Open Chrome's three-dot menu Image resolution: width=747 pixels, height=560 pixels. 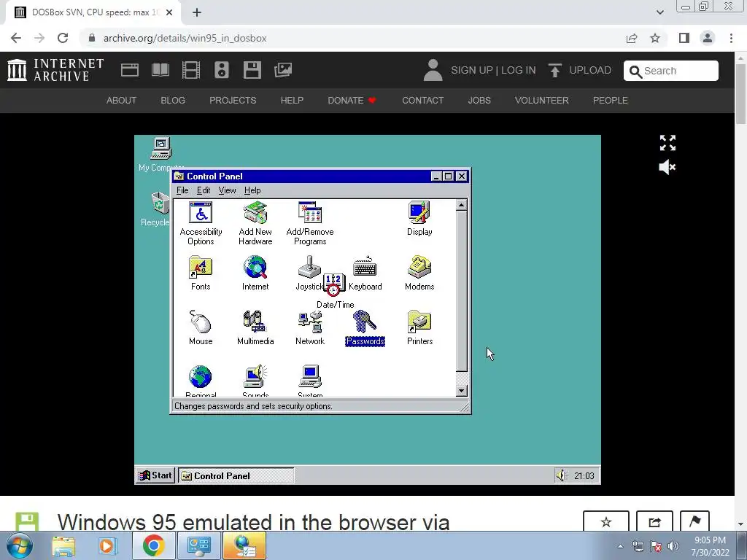click(731, 38)
